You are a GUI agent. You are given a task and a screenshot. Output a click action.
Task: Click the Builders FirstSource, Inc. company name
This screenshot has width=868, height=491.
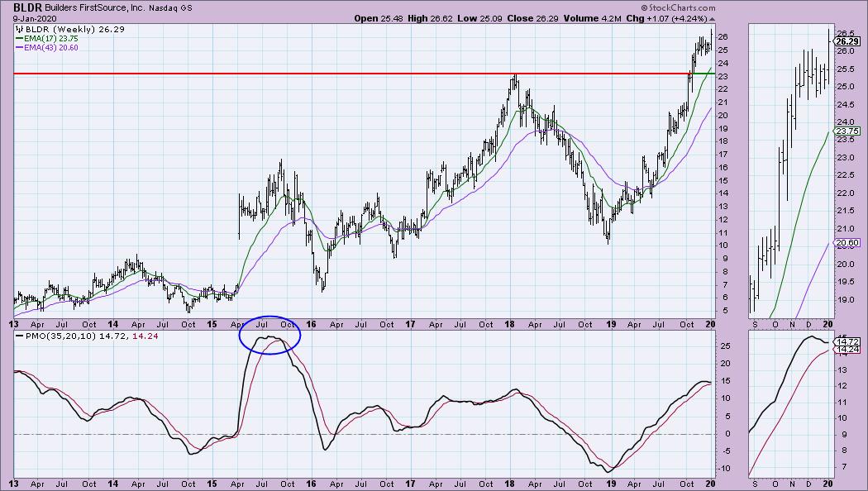pos(94,8)
